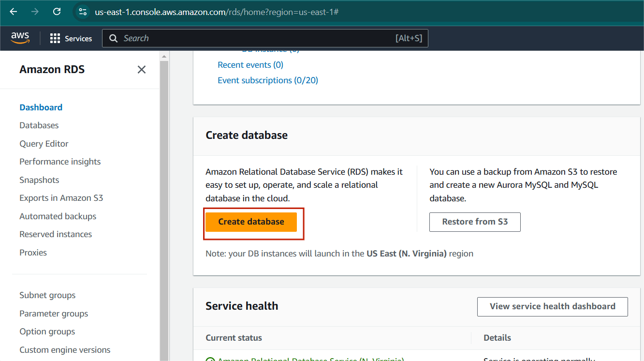The width and height of the screenshot is (644, 361).
Task: Go back with the browser back arrow
Action: [13, 12]
